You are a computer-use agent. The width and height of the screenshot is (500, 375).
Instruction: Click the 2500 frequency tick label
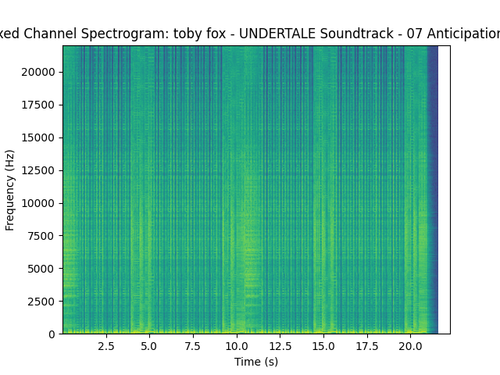coord(41,301)
